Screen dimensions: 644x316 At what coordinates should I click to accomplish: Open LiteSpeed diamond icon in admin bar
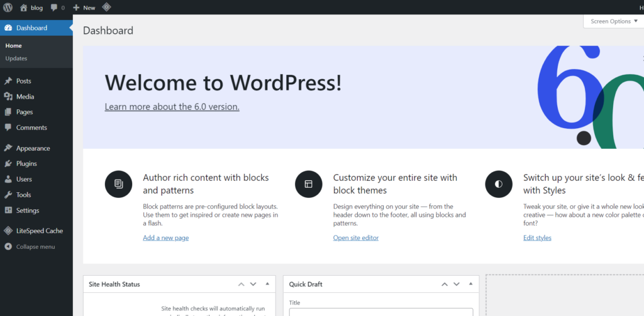106,8
